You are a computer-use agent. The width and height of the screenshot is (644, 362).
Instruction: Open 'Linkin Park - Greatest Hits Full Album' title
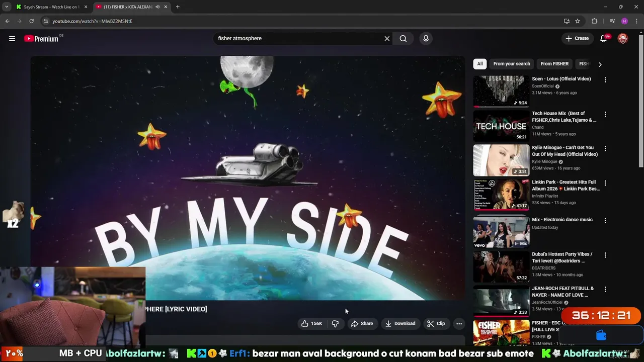coord(566,186)
